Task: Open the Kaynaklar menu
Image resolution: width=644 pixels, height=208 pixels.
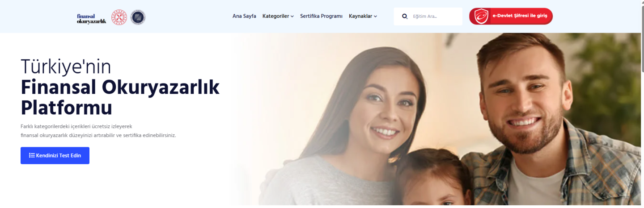Action: [x=363, y=16]
